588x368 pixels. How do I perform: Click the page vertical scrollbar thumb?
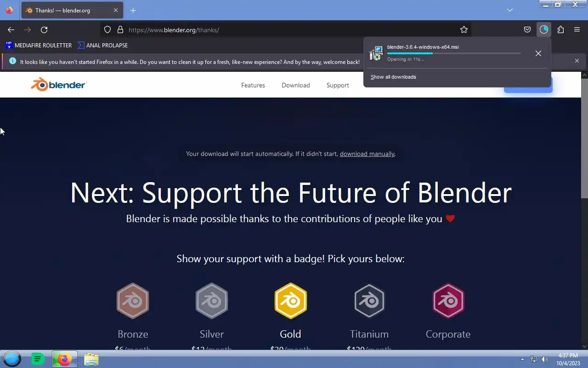tap(584, 138)
